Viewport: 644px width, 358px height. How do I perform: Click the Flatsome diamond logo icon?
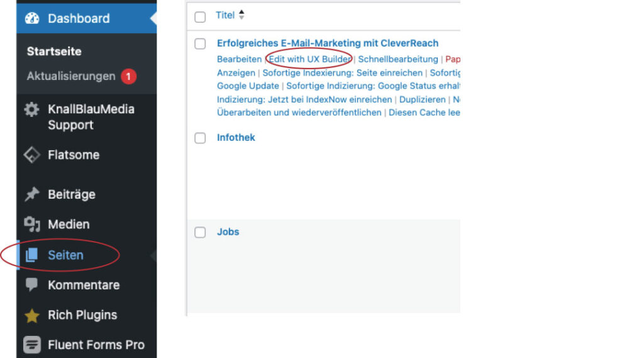tap(31, 155)
